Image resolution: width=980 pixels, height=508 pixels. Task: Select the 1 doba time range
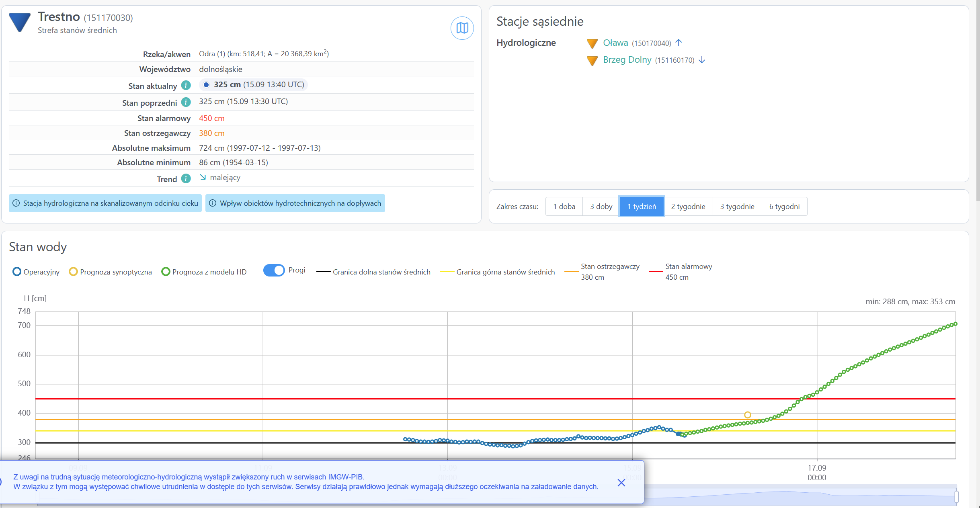[x=564, y=207]
